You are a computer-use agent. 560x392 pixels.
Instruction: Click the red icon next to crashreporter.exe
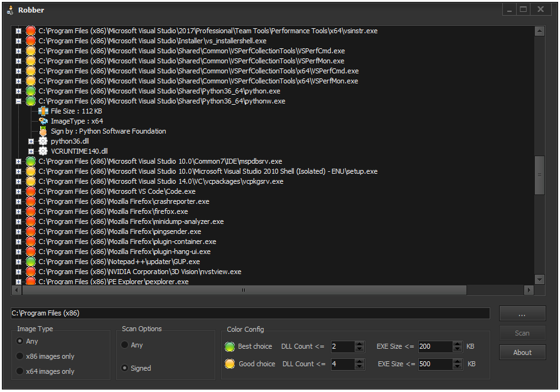pyautogui.click(x=31, y=201)
